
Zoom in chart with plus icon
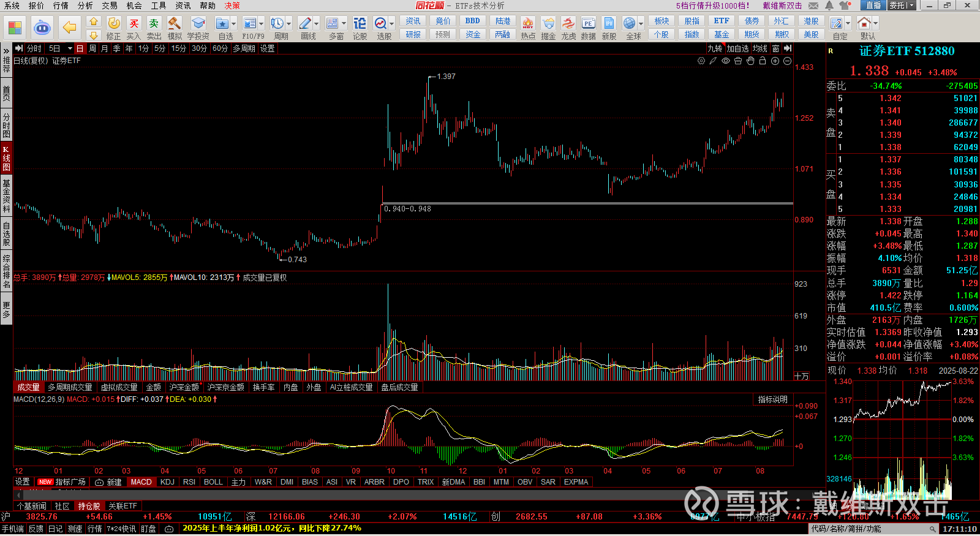[775, 61]
